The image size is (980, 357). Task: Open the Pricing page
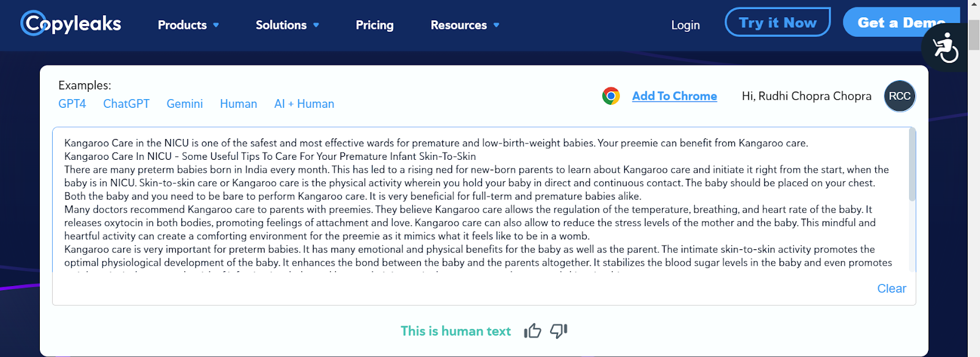click(375, 25)
